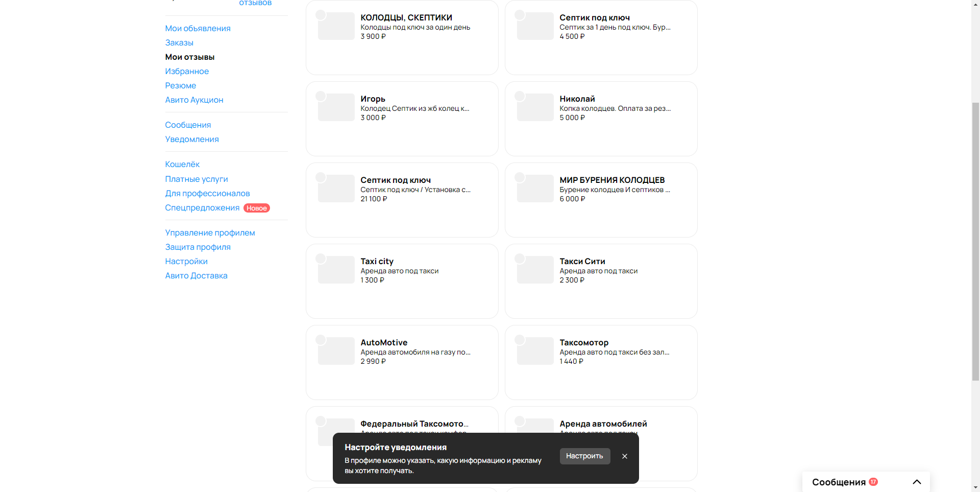
Task: Click the 1 300 ₽ price on Taxi city
Action: [372, 280]
